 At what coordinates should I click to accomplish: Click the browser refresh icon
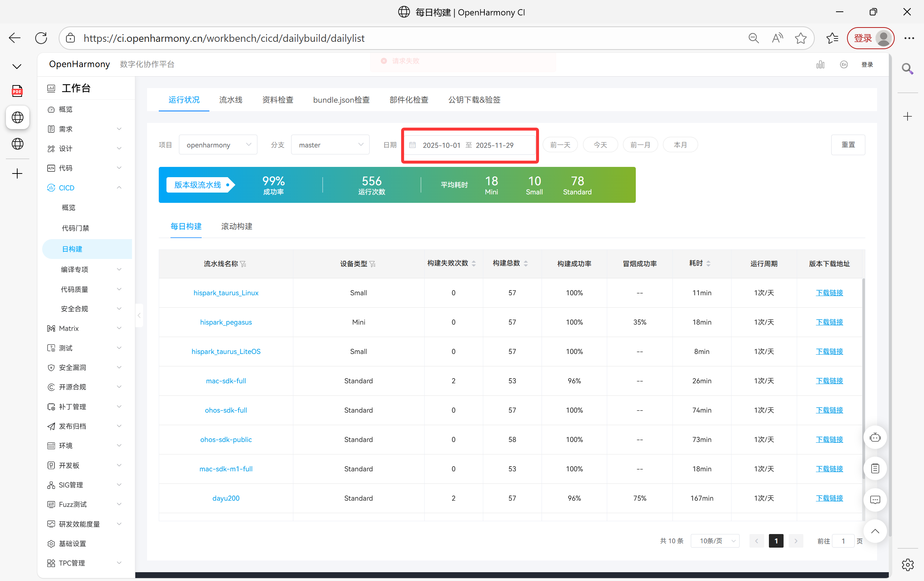[x=41, y=38]
